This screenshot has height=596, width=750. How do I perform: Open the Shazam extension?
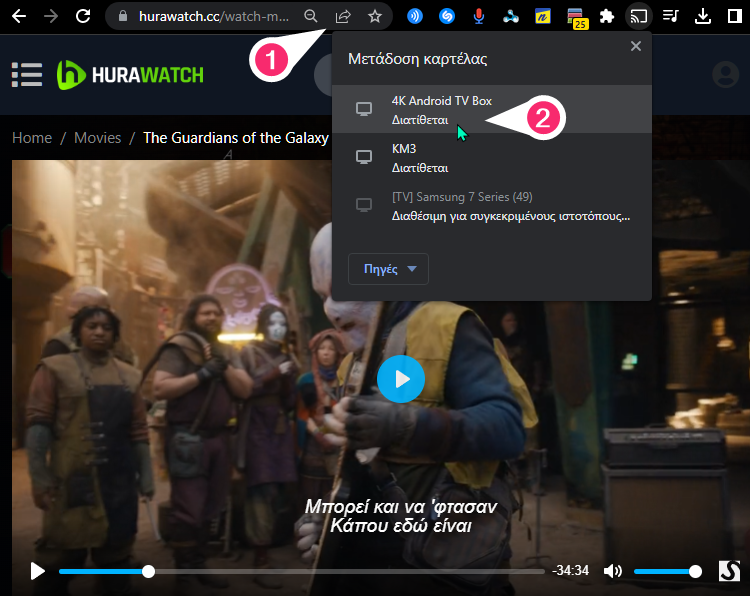click(x=447, y=16)
